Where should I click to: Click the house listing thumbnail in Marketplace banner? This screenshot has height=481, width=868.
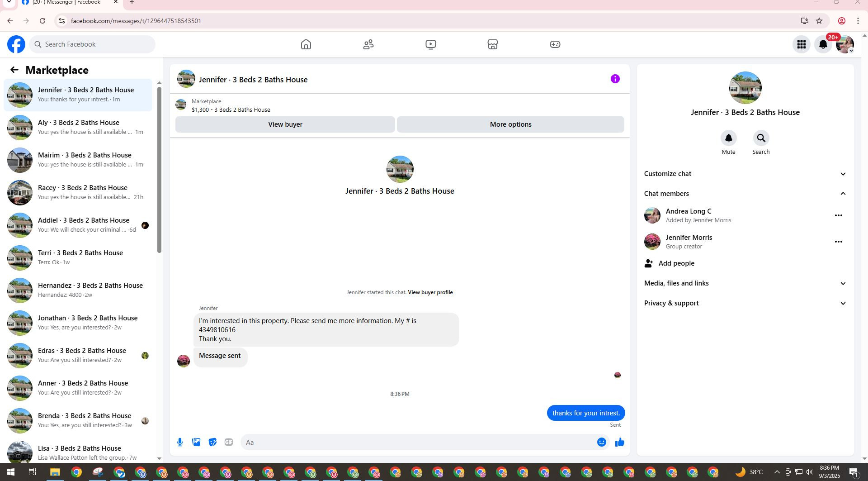(x=181, y=105)
